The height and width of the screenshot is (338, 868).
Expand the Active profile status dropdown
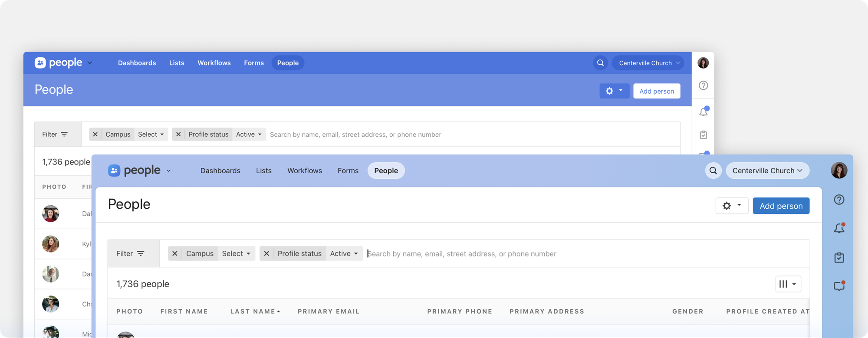[344, 253]
